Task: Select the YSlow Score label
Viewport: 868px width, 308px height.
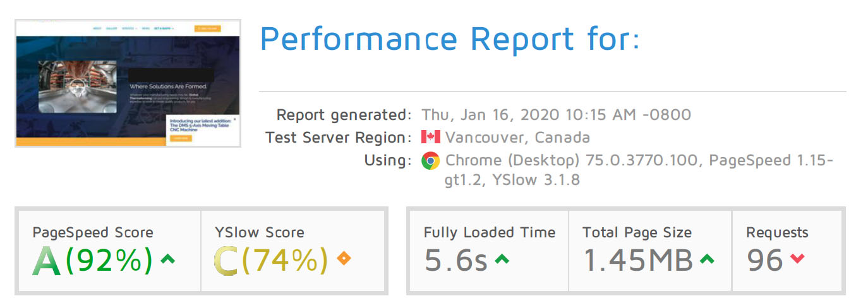Action: point(260,232)
